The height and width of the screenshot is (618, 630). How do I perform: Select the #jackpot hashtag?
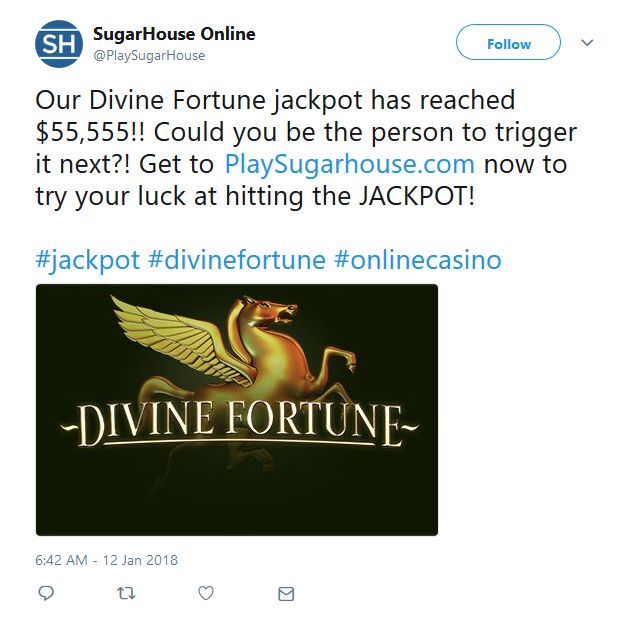coord(88,260)
